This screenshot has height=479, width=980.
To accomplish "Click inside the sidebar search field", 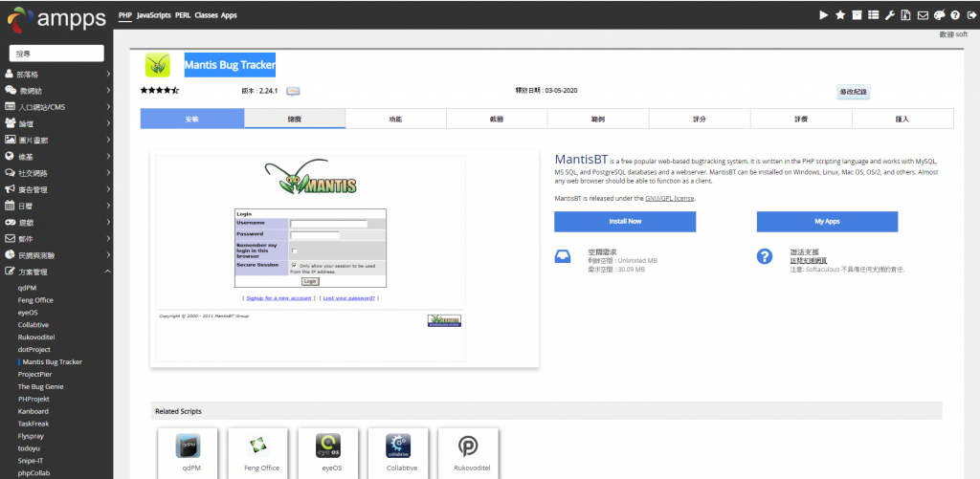I will [56, 54].
